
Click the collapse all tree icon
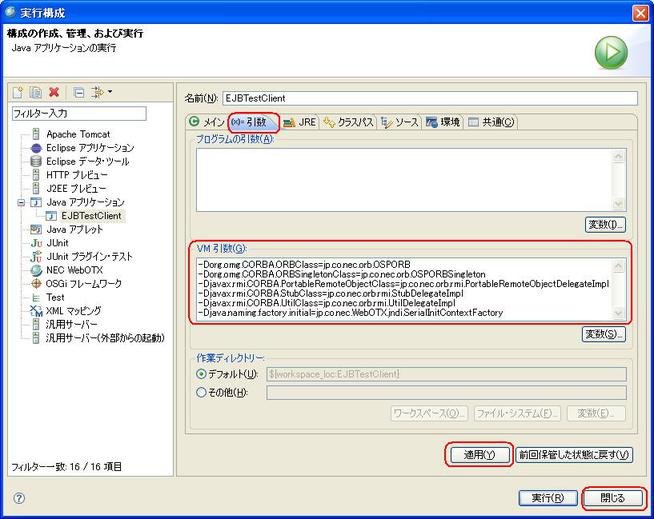click(79, 92)
